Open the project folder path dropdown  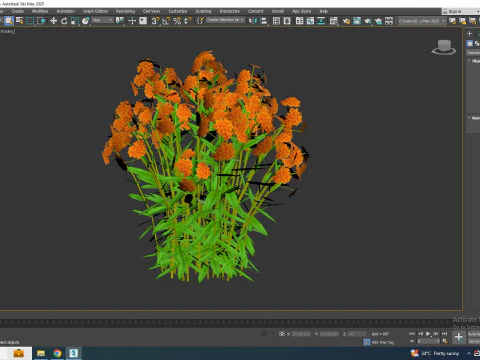pyautogui.click(x=422, y=21)
